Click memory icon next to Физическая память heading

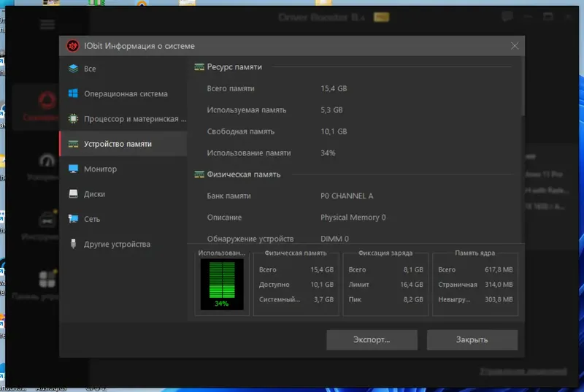pos(199,174)
